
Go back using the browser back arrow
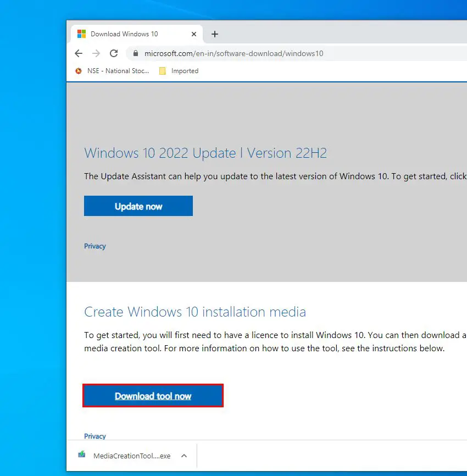79,53
